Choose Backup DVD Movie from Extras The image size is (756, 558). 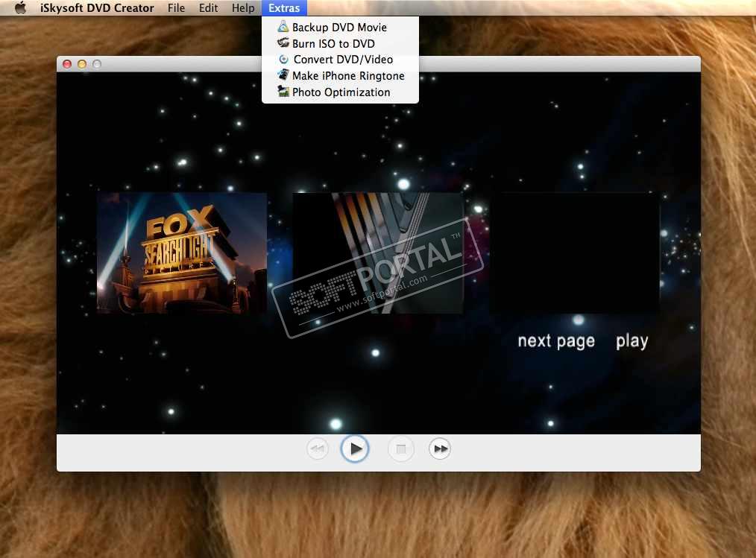click(x=340, y=28)
